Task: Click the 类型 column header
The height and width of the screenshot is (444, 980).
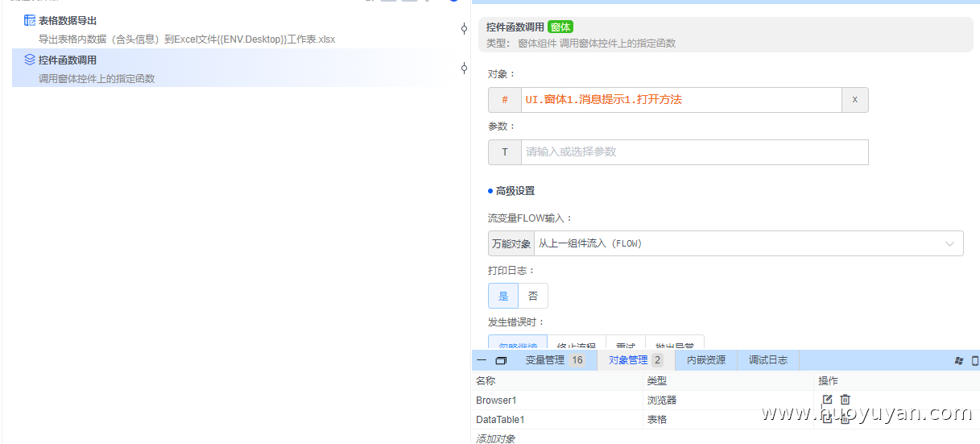Action: click(x=657, y=380)
